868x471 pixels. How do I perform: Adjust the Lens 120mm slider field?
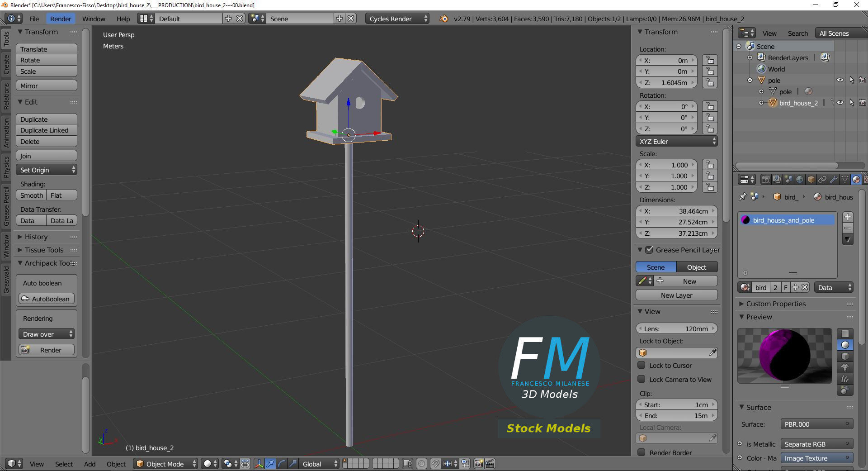[x=676, y=328]
